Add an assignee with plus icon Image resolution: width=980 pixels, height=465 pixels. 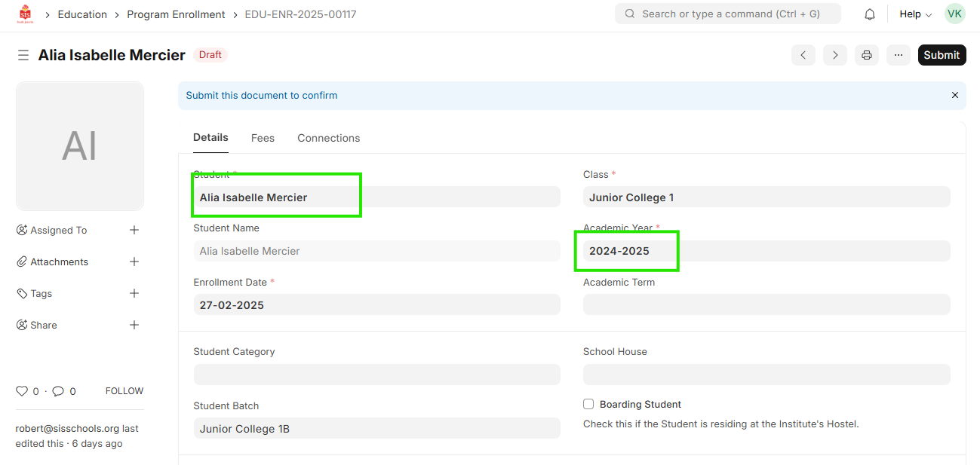coord(134,230)
